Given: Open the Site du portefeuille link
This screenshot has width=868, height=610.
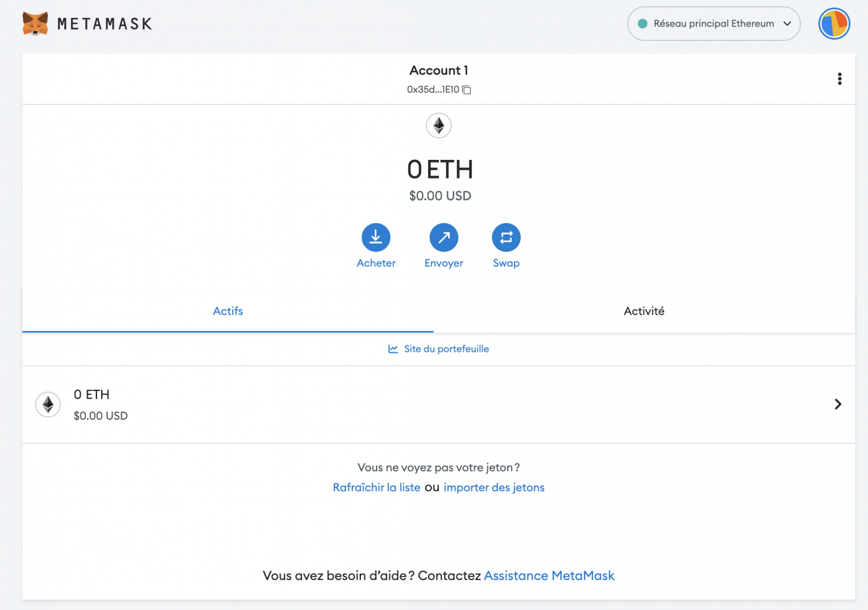Looking at the screenshot, I should 447,349.
